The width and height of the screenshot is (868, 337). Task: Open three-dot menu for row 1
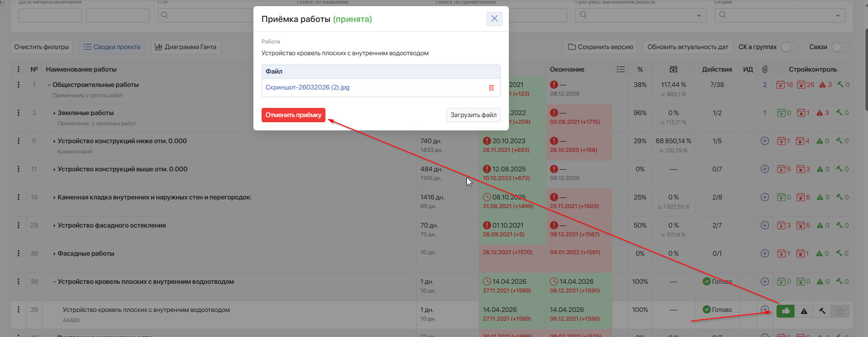point(18,84)
